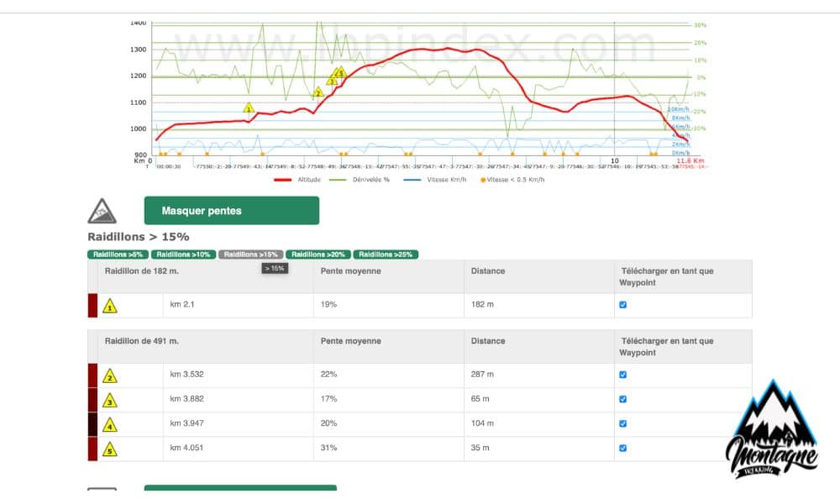The height and width of the screenshot is (504, 840).
Task: Click warning triangle 1 in km 2.1 row
Action: click(109, 306)
